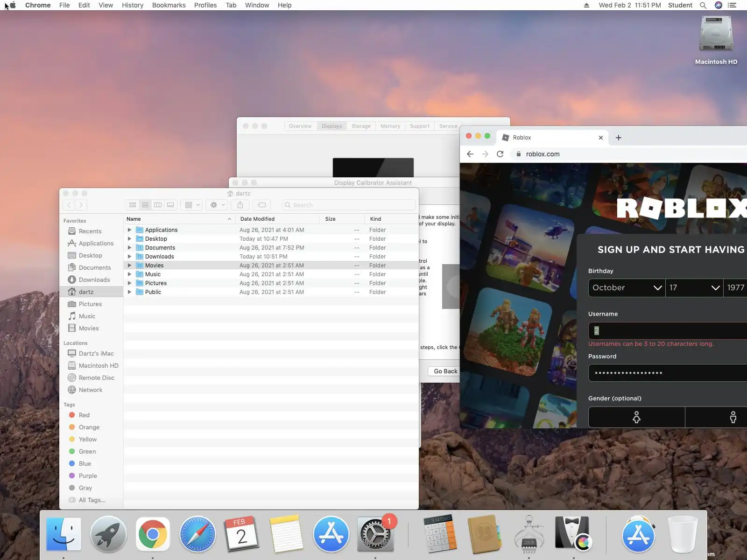This screenshot has width=747, height=560.
Task: Expand the Movies folder row
Action: (x=129, y=266)
